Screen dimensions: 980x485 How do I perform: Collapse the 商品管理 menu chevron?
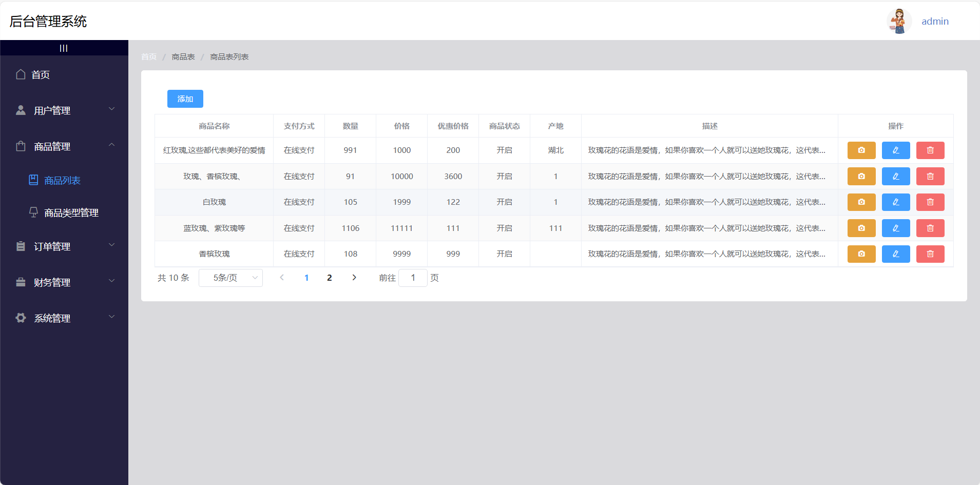[x=111, y=145]
